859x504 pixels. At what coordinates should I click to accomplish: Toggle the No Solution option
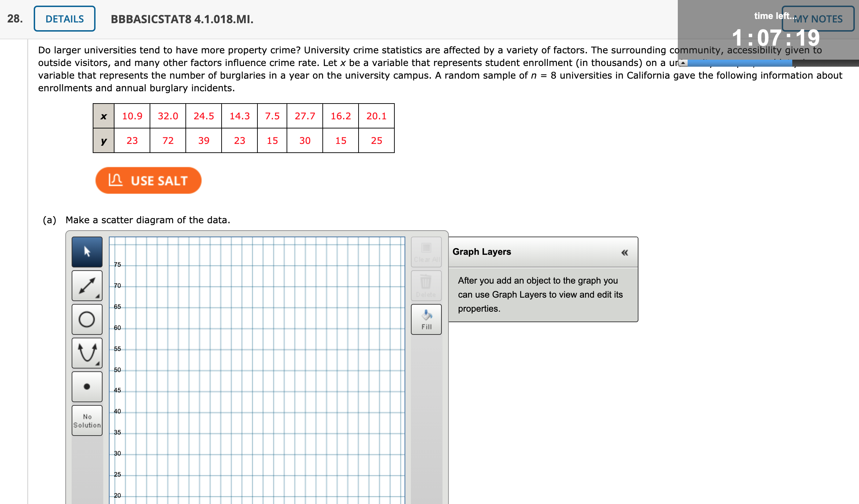click(x=87, y=420)
